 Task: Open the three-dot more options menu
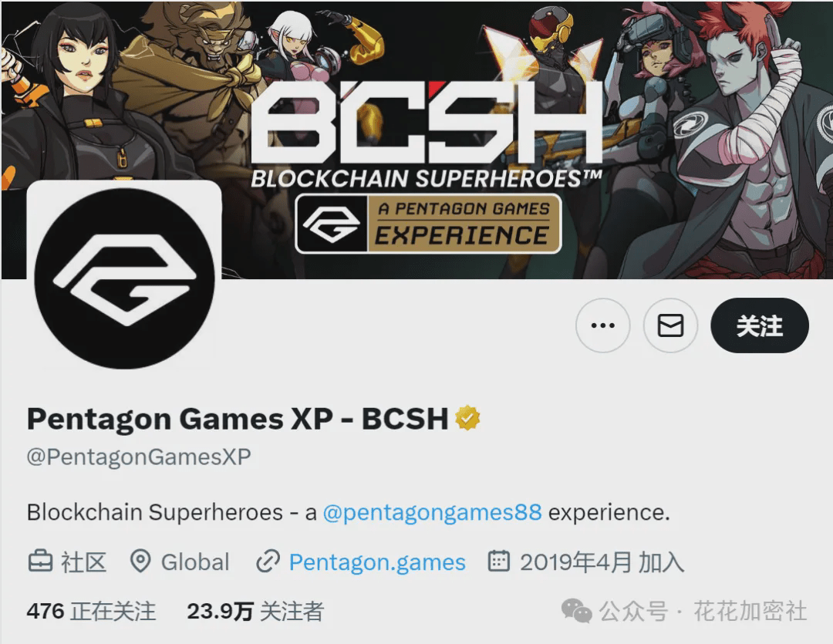[x=603, y=325]
